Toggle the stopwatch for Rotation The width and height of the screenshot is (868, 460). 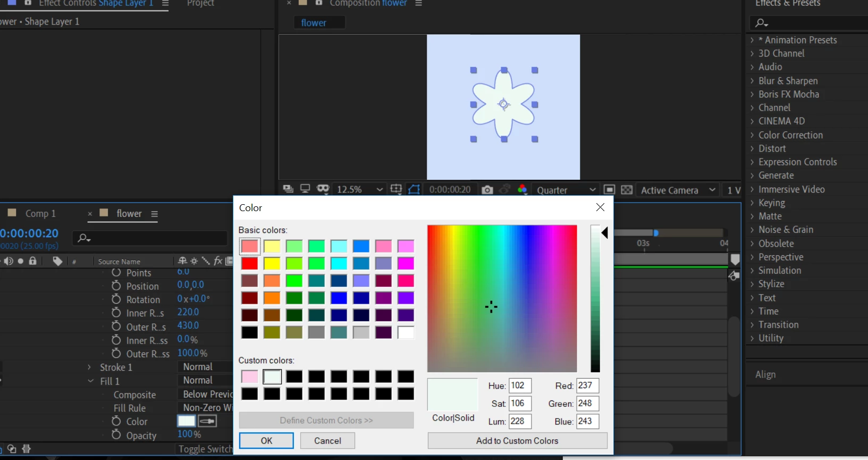[x=116, y=299]
